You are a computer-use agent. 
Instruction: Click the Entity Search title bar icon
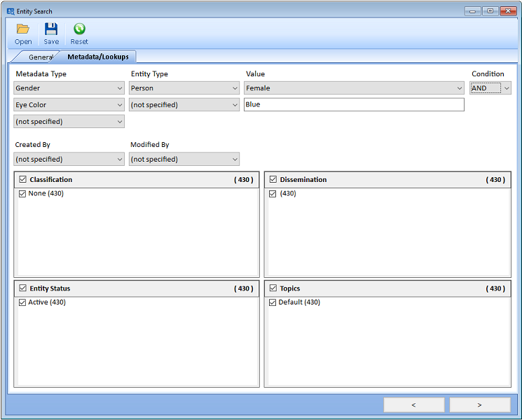pyautogui.click(x=11, y=11)
